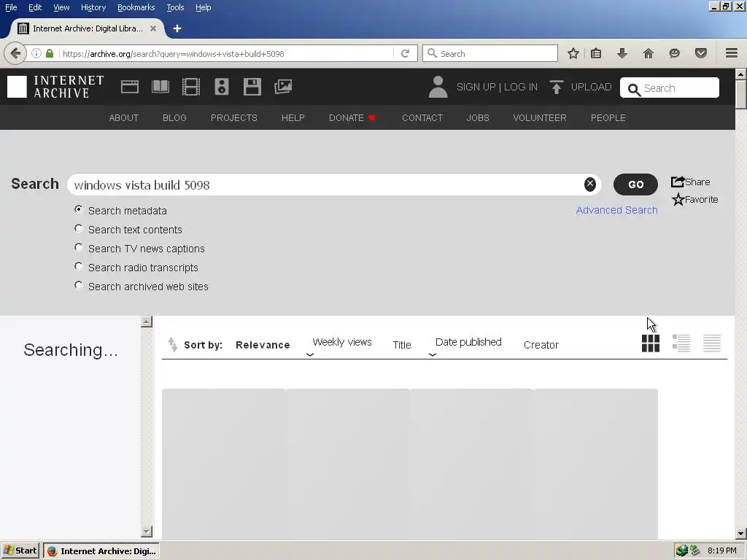Switch to list detail view
The width and height of the screenshot is (747, 560).
point(681,343)
